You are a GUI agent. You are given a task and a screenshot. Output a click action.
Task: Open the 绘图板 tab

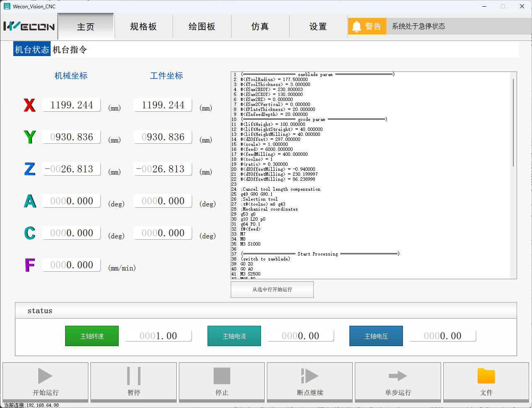click(x=202, y=27)
